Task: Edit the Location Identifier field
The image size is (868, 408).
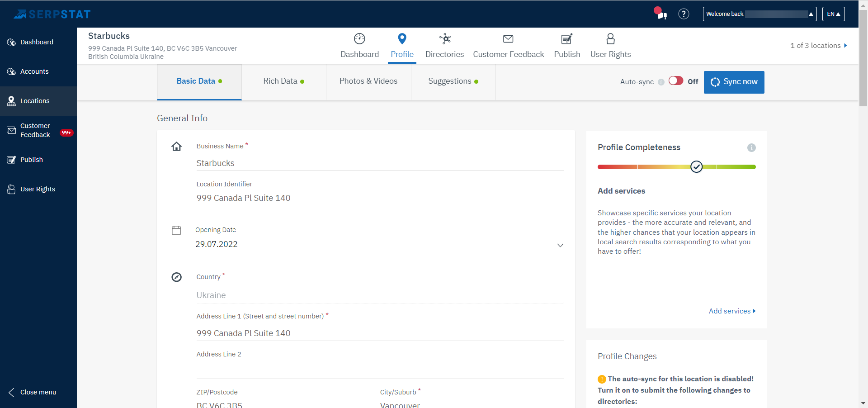Action: (x=380, y=198)
